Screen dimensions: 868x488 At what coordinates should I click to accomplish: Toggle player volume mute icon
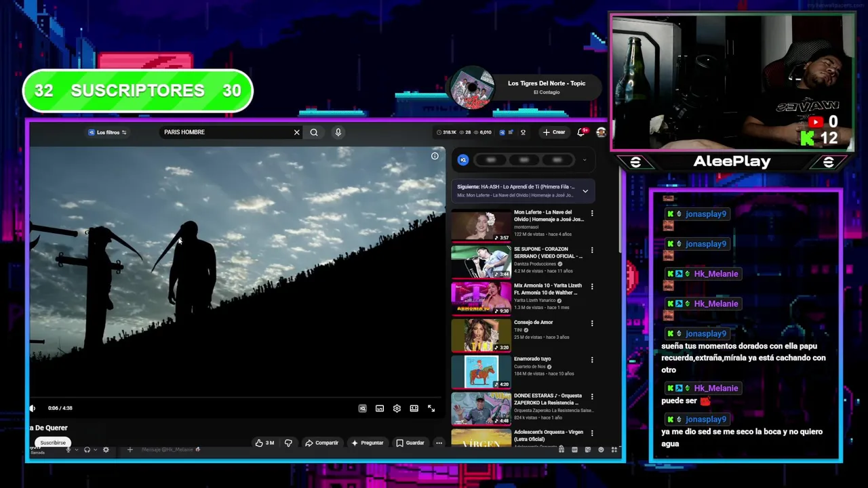click(33, 408)
